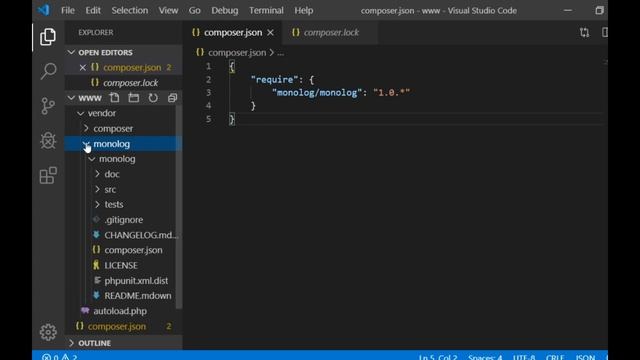Open the LICENSE file
640x360 pixels.
click(121, 265)
